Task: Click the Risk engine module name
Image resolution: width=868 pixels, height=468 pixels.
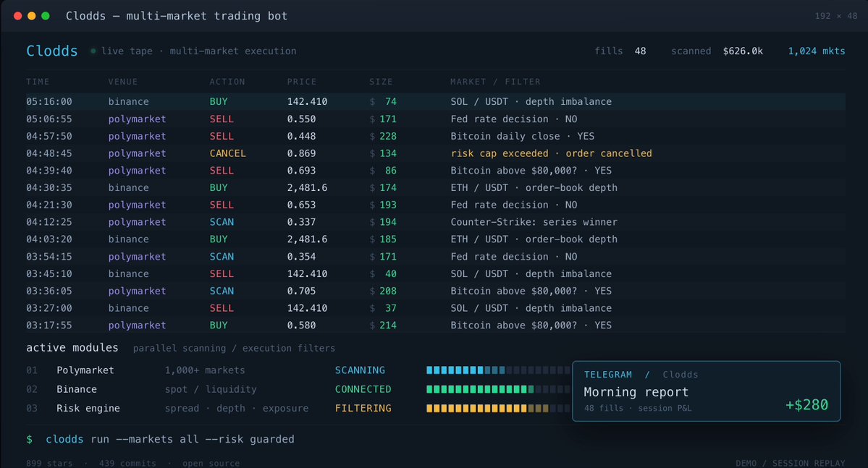Action: coord(88,408)
